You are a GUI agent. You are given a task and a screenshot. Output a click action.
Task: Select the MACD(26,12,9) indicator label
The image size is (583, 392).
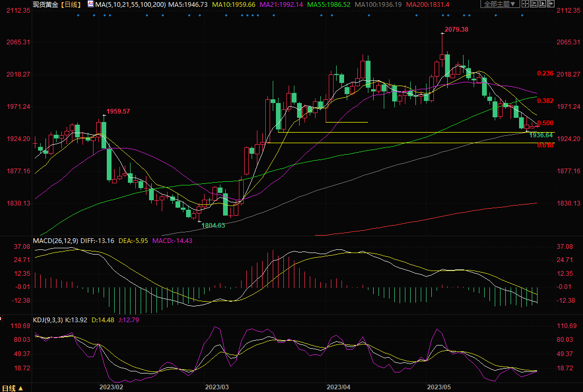(x=55, y=241)
